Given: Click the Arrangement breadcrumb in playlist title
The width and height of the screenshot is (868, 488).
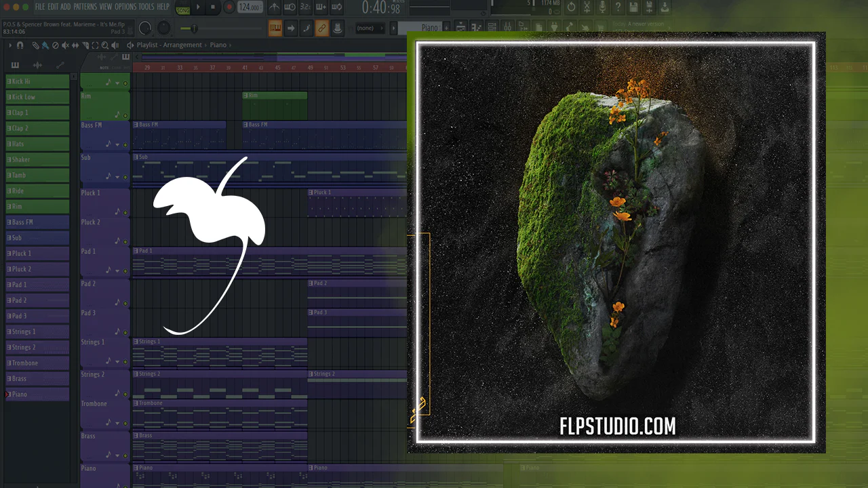Looking at the screenshot, I should (182, 45).
